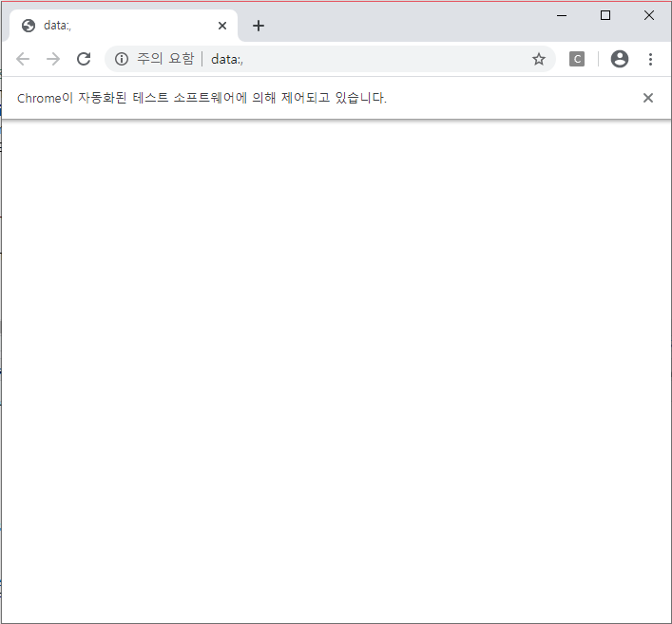Maximize the Chrome window

click(x=605, y=15)
